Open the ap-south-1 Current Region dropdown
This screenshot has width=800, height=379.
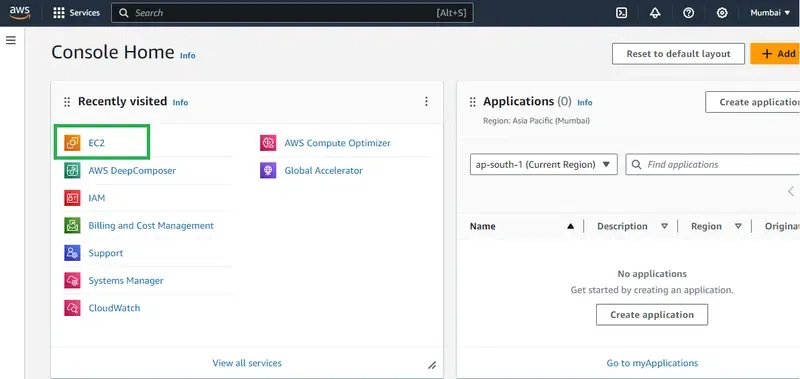point(543,165)
